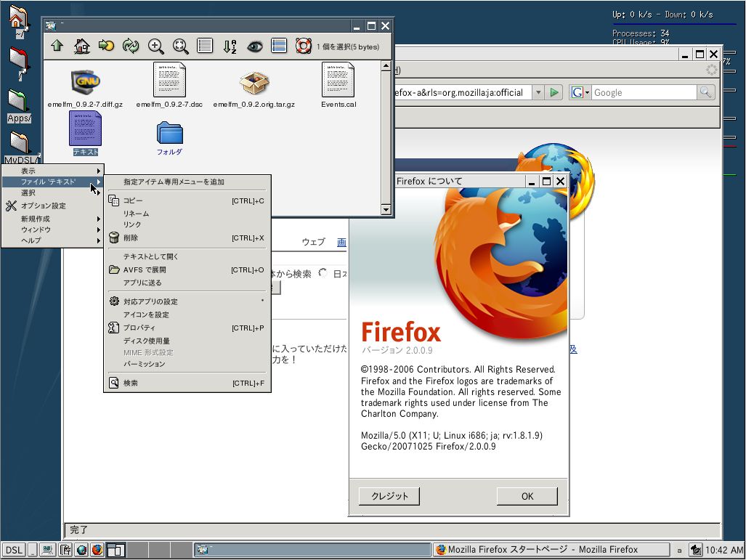Choose コピー from the file submenu
This screenshot has height=560, width=746.
[187, 200]
